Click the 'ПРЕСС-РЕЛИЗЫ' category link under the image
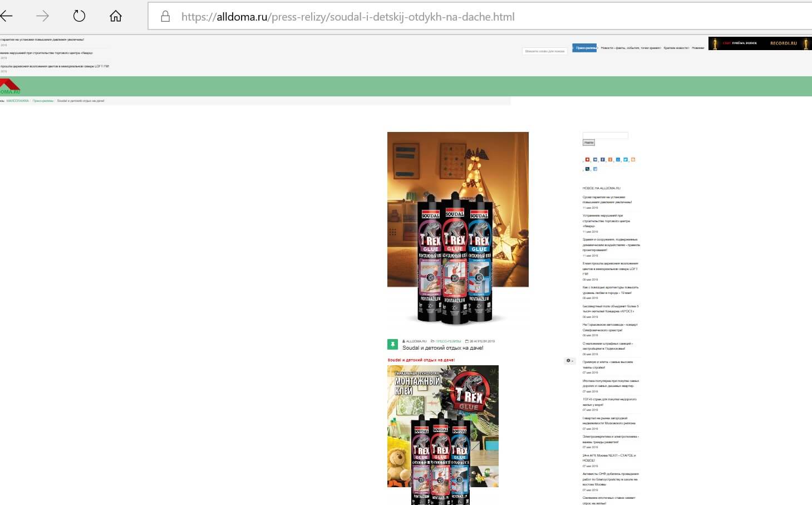This screenshot has height=505, width=812. coord(448,341)
